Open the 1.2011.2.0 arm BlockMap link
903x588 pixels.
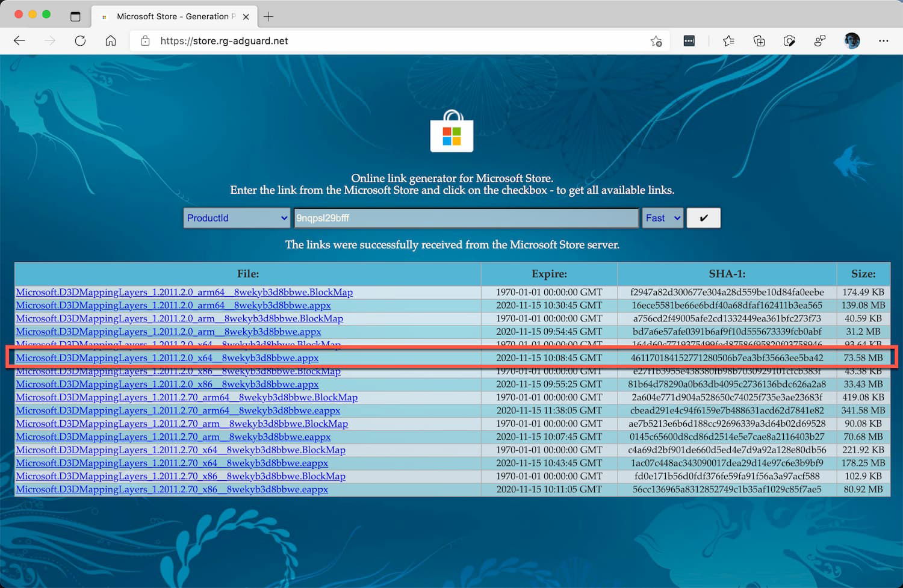point(179,318)
